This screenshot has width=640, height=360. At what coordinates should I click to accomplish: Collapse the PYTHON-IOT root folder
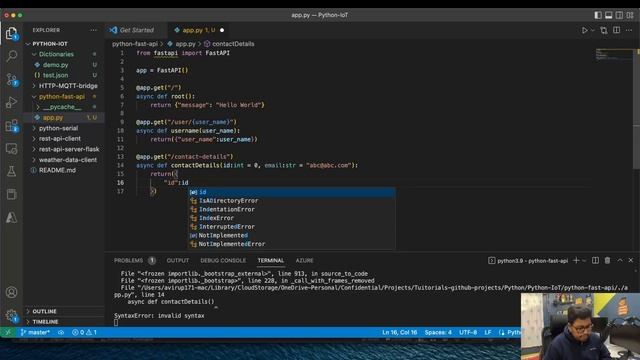64,44
